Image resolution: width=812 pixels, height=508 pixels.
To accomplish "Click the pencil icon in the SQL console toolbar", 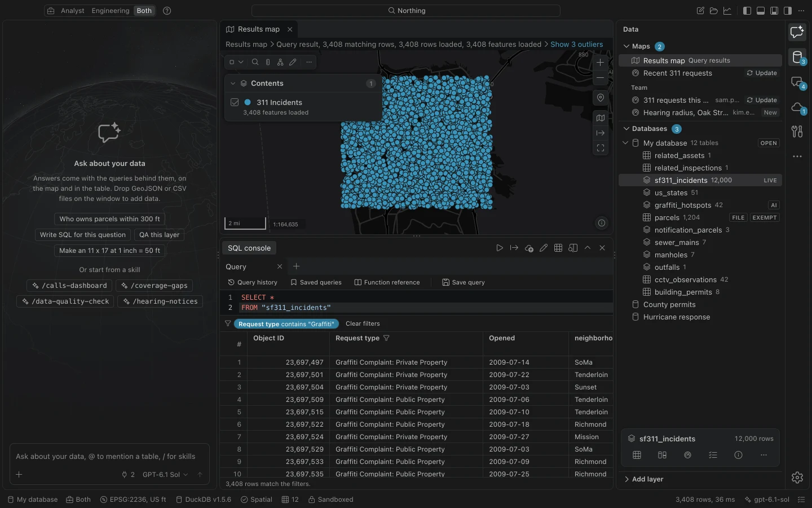I will click(544, 248).
